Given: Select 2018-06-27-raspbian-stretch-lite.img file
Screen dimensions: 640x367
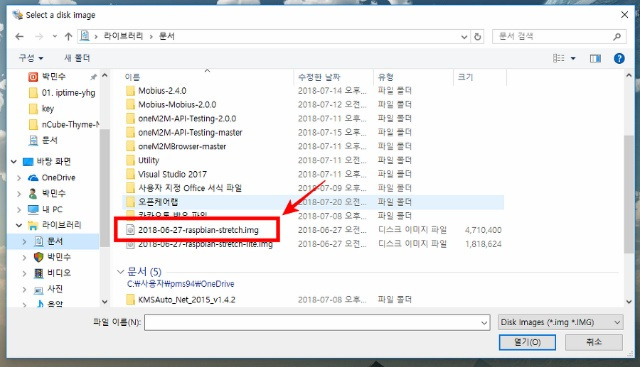Looking at the screenshot, I should (205, 244).
